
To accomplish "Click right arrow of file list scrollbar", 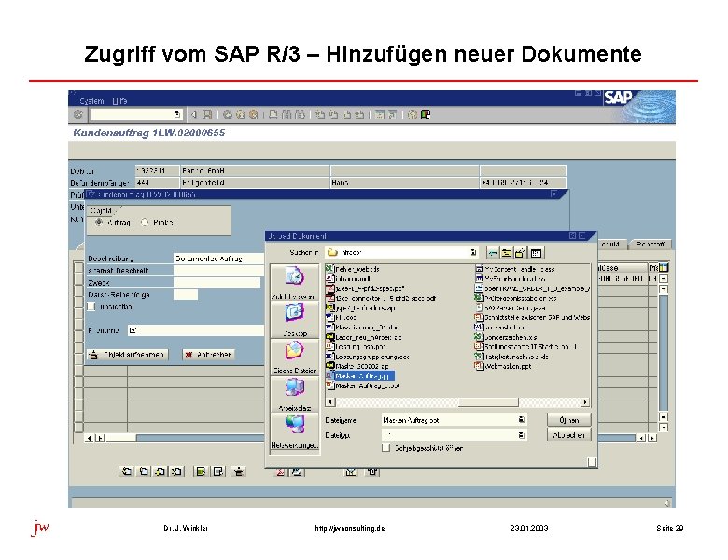I will tap(585, 402).
